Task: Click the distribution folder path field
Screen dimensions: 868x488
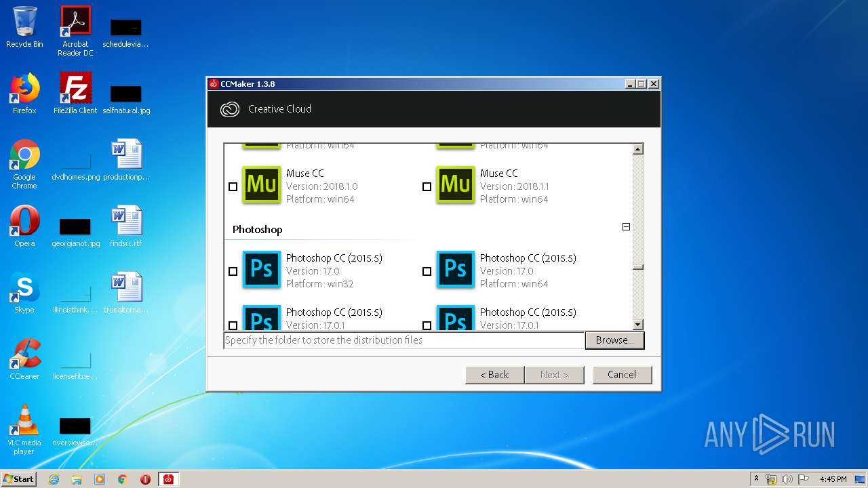Action: pyautogui.click(x=404, y=340)
